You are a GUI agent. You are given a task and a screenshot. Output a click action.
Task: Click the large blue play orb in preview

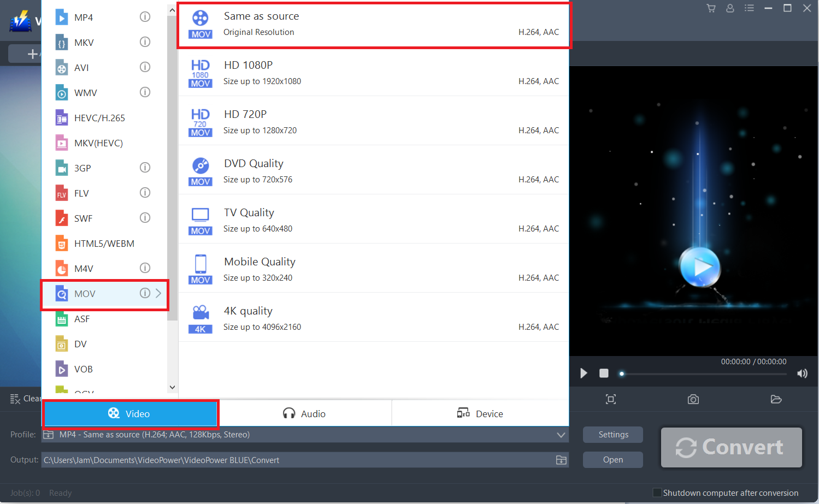699,266
